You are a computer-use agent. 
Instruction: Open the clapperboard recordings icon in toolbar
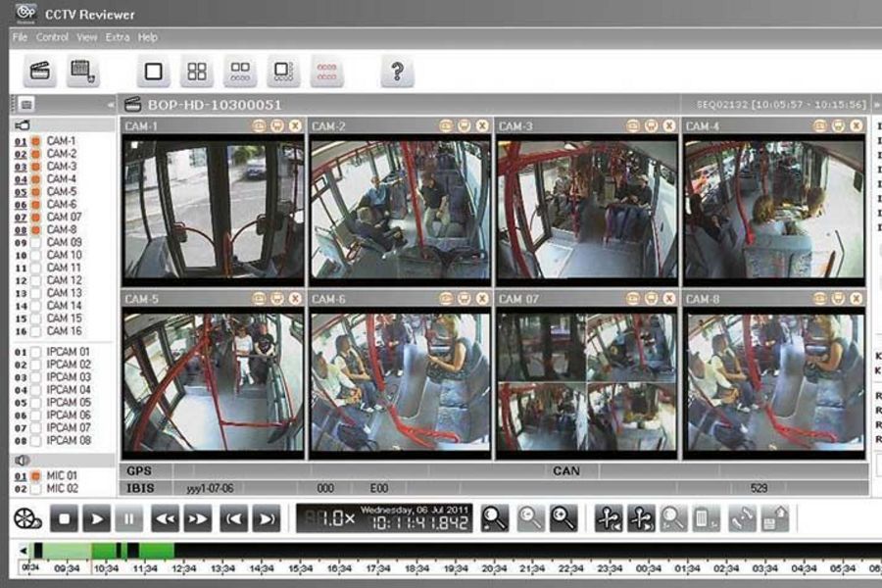tap(40, 71)
